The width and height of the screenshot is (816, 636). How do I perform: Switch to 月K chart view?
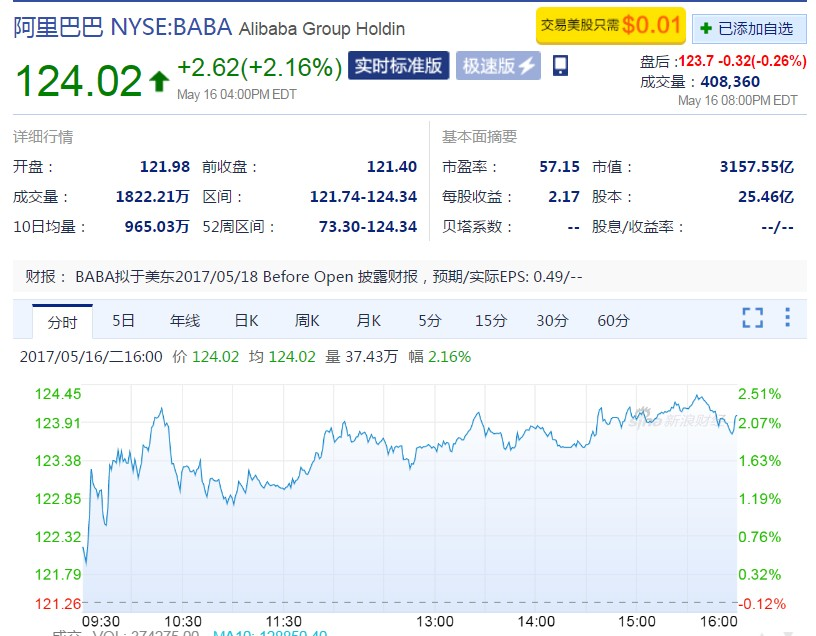point(368,321)
